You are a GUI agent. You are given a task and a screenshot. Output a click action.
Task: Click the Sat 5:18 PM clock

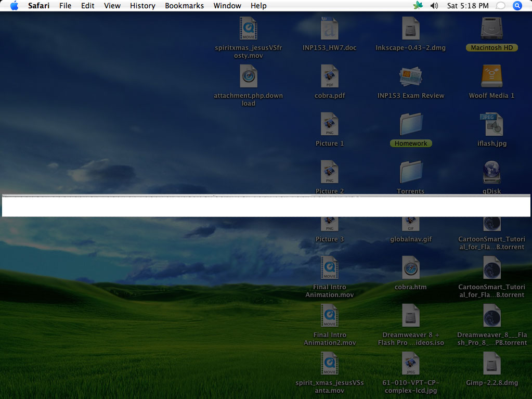coord(468,6)
